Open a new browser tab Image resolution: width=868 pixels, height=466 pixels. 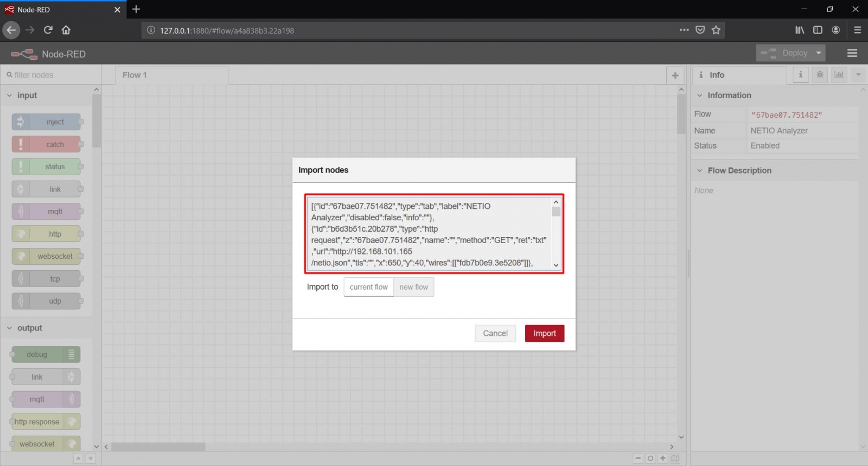pos(136,9)
